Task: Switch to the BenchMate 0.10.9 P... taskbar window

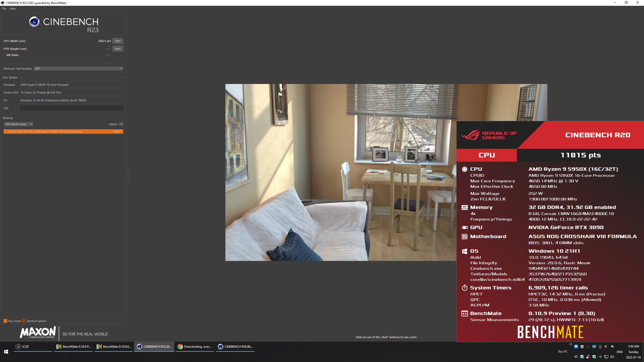Action: [73, 347]
